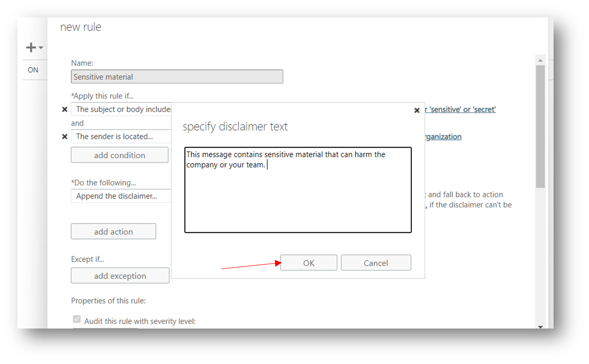
Task: Click the ON column header
Action: [x=33, y=70]
